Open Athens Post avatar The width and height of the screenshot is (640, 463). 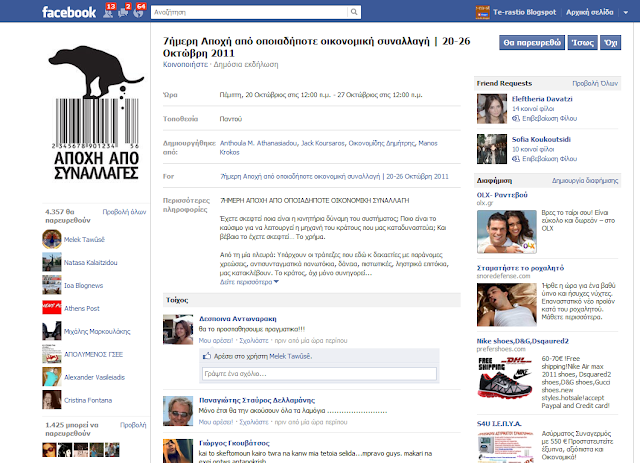pos(52,308)
